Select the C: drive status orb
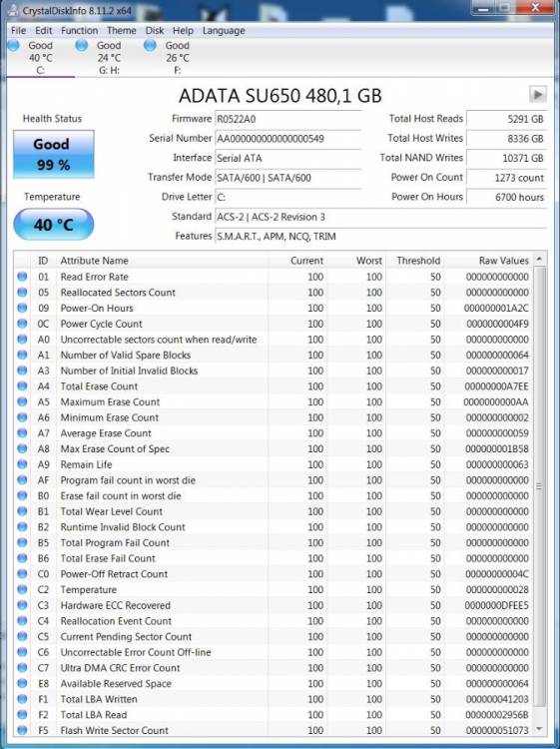This screenshot has width=560, height=749. click(13, 45)
